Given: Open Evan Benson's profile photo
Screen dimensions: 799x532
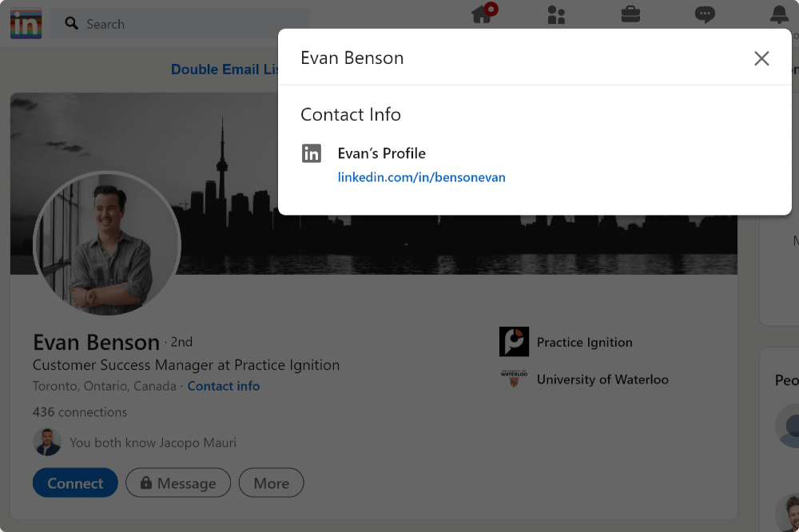Looking at the screenshot, I should (x=107, y=244).
